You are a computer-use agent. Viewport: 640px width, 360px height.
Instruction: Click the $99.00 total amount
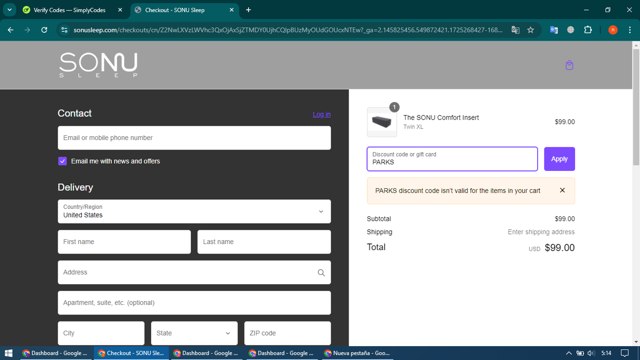point(560,248)
